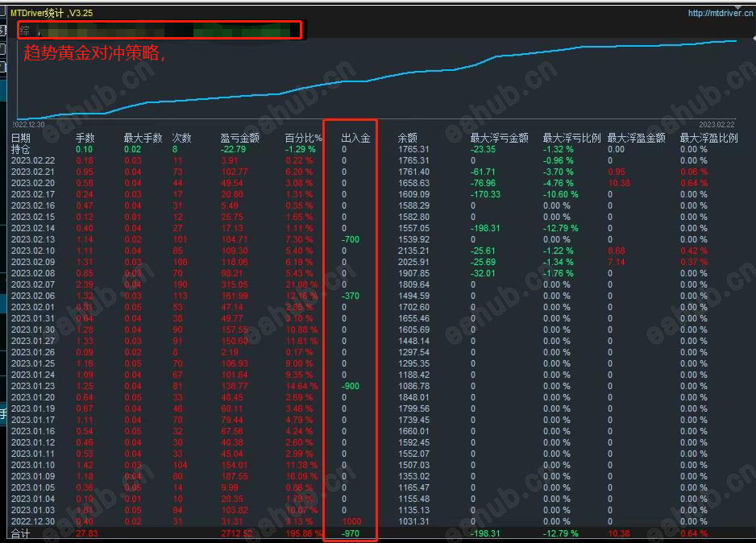This screenshot has height=543, width=756.
Task: Click the -170.33 floating loss value
Action: click(x=485, y=194)
